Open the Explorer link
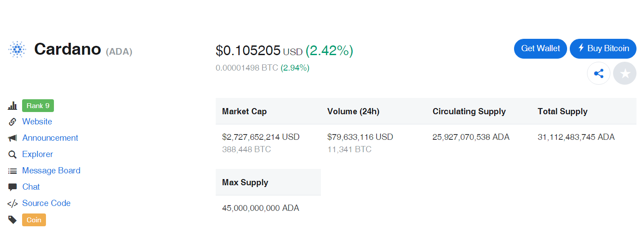Screen dimensions: 644x232 click(38, 154)
